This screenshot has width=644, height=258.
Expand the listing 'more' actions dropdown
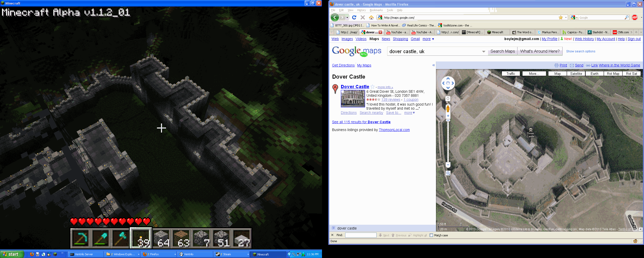(x=410, y=113)
